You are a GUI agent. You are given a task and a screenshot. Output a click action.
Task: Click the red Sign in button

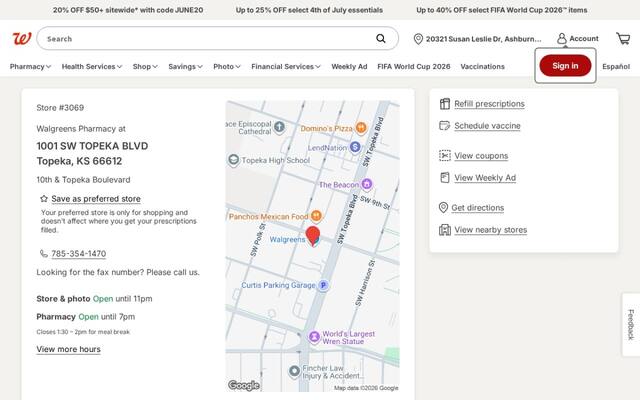[565, 66]
